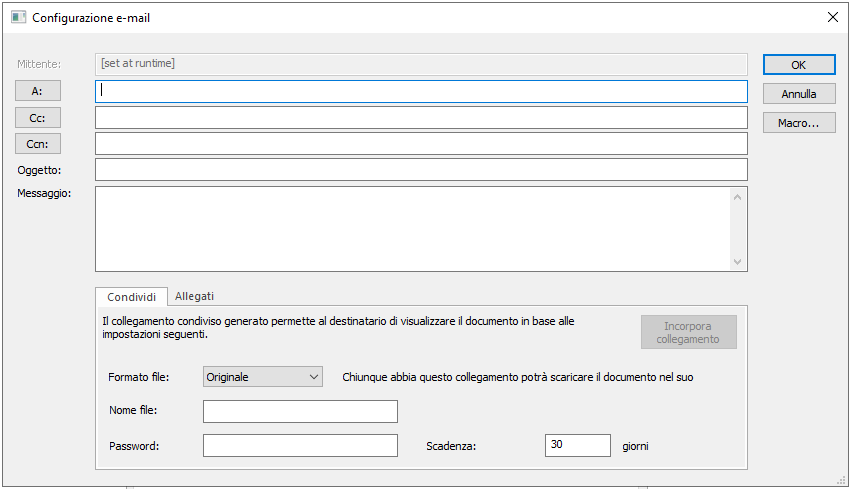This screenshot has width=851, height=489.
Task: Click inside the Ccn text field
Action: pyautogui.click(x=420, y=144)
